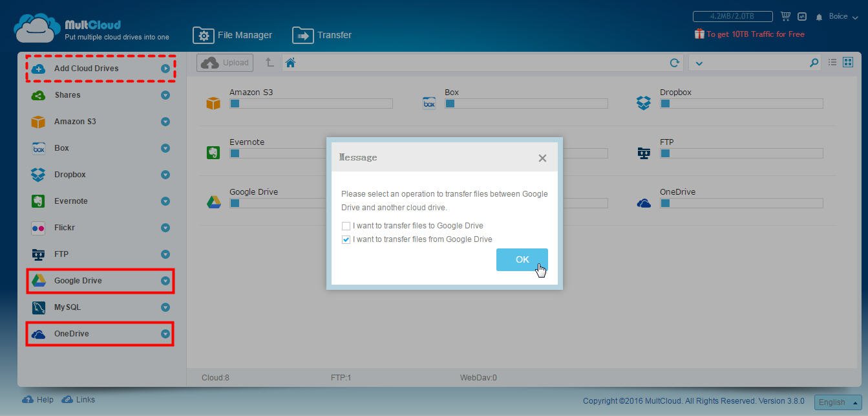868x416 pixels.
Task: Click the Amazon S3 storage usage bar
Action: [x=311, y=104]
